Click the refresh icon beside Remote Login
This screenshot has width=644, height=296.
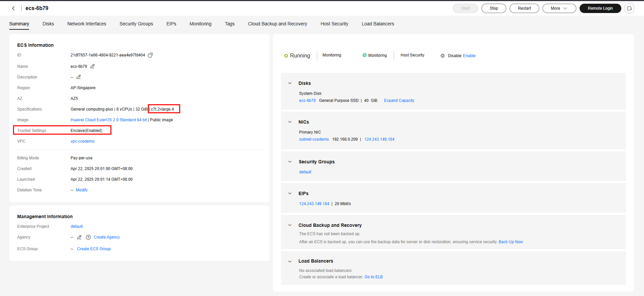629,8
